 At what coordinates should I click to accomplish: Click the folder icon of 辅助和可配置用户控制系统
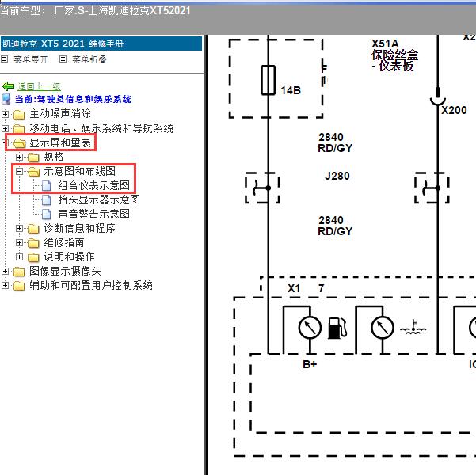tap(19, 286)
